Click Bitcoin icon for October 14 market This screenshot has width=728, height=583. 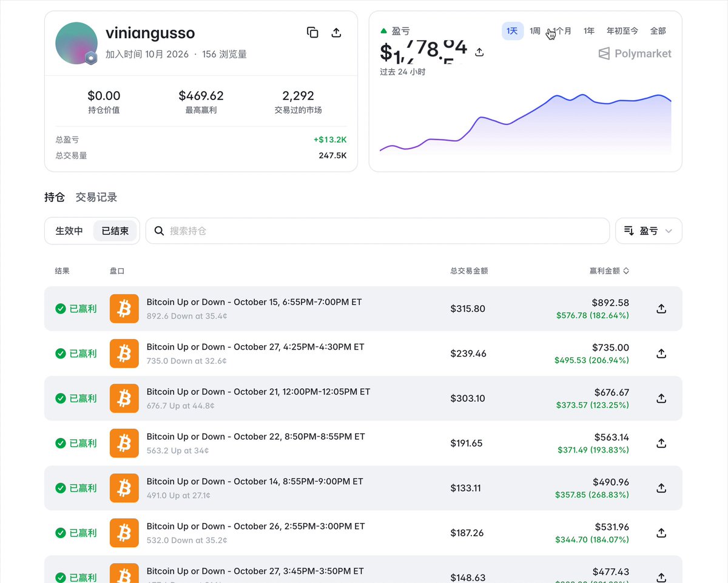(x=124, y=488)
